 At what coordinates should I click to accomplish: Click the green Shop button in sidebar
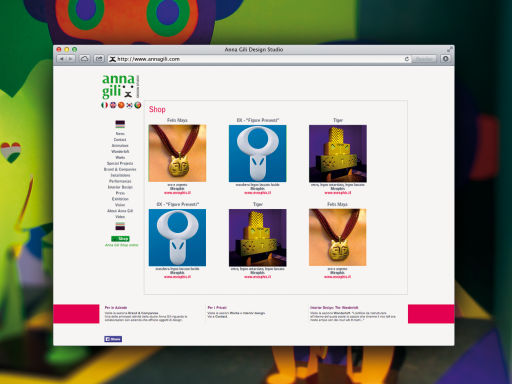[120, 239]
